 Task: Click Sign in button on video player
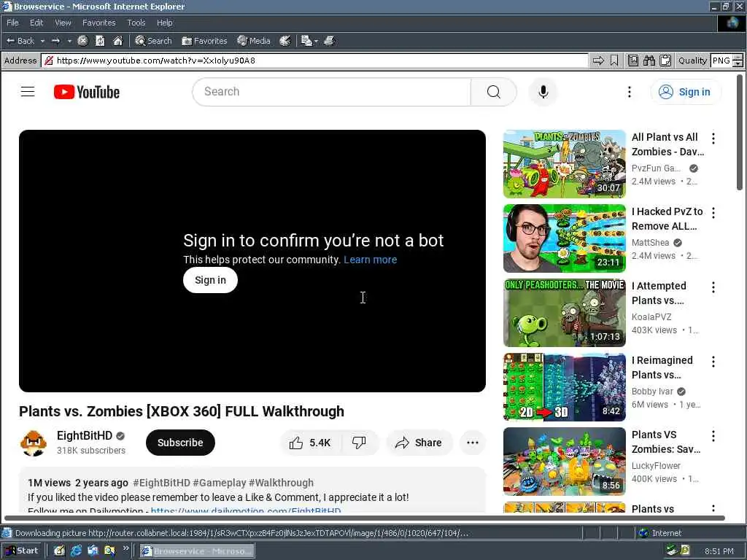point(210,280)
